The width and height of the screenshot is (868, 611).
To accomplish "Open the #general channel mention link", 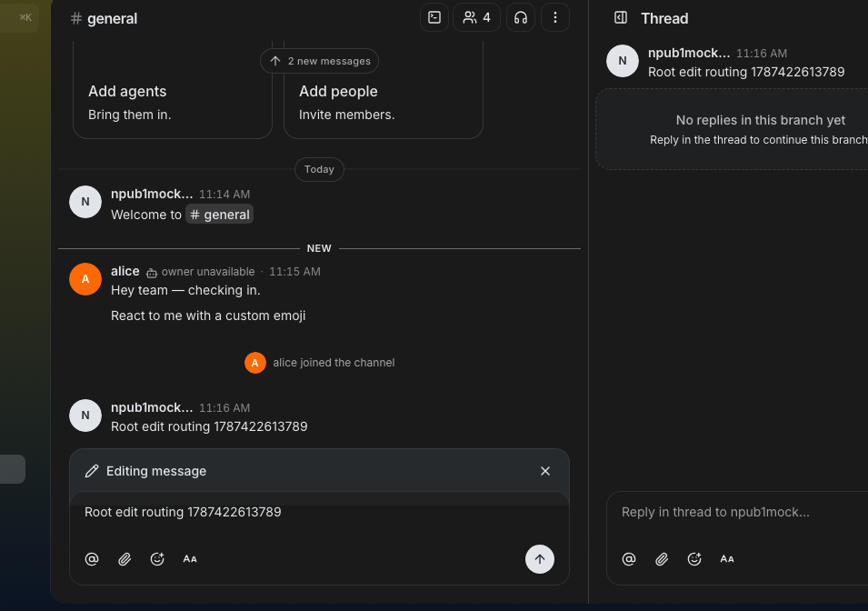I will click(220, 215).
